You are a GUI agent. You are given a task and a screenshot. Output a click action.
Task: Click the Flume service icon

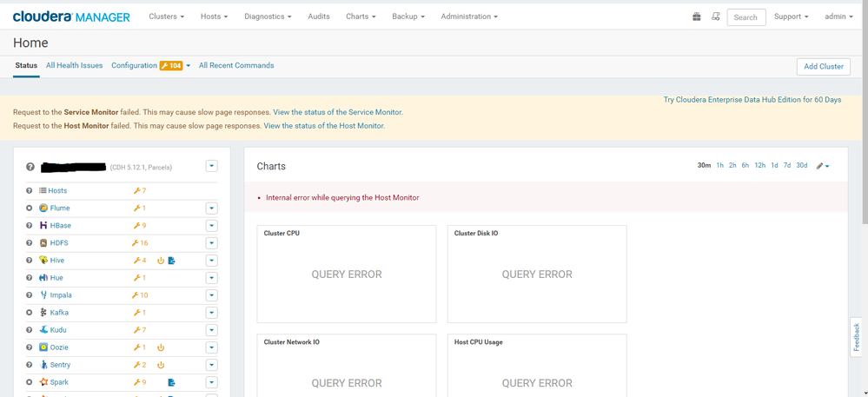[x=43, y=208]
